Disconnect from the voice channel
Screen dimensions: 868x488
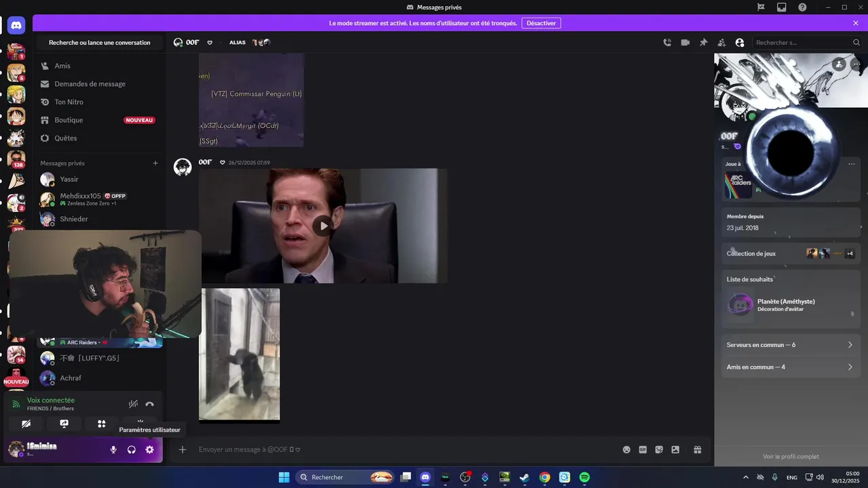click(x=150, y=404)
